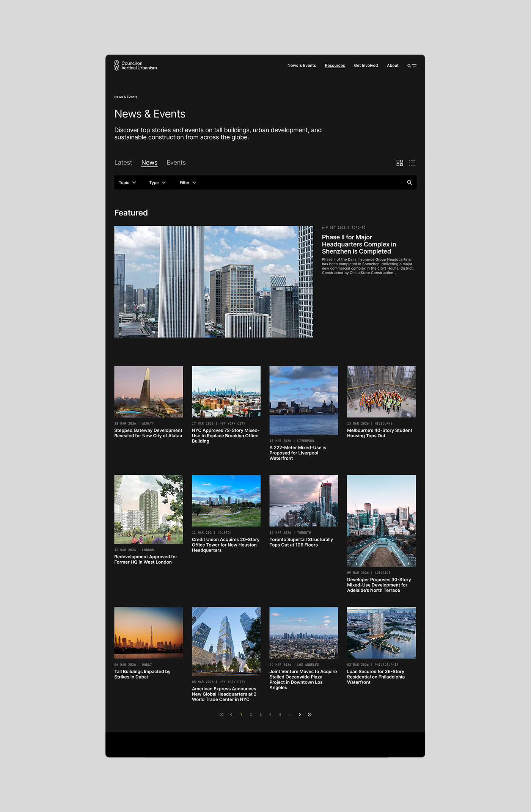Screen dimensions: 531x812
Task: Open the Filter dropdown
Action: 188,182
